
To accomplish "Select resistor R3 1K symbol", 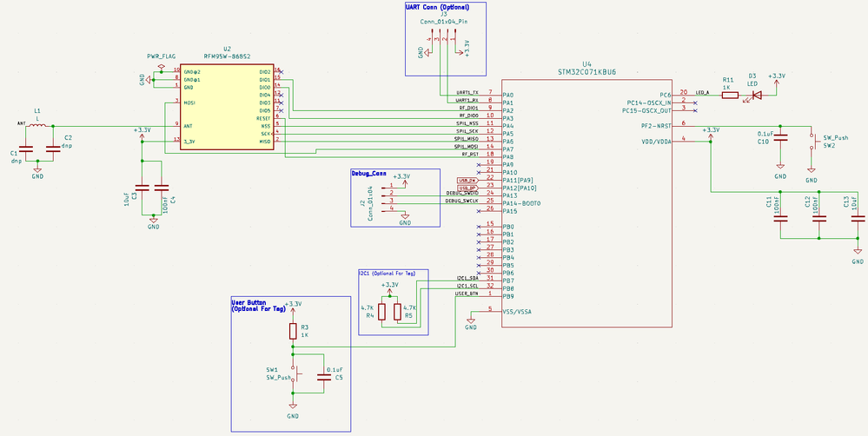I will [x=293, y=331].
